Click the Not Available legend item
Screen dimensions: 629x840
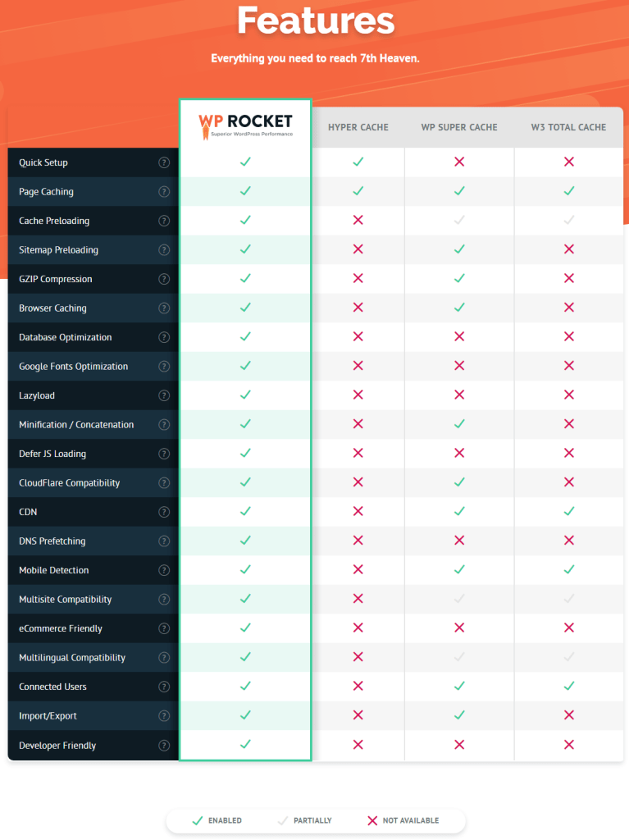coord(403,820)
